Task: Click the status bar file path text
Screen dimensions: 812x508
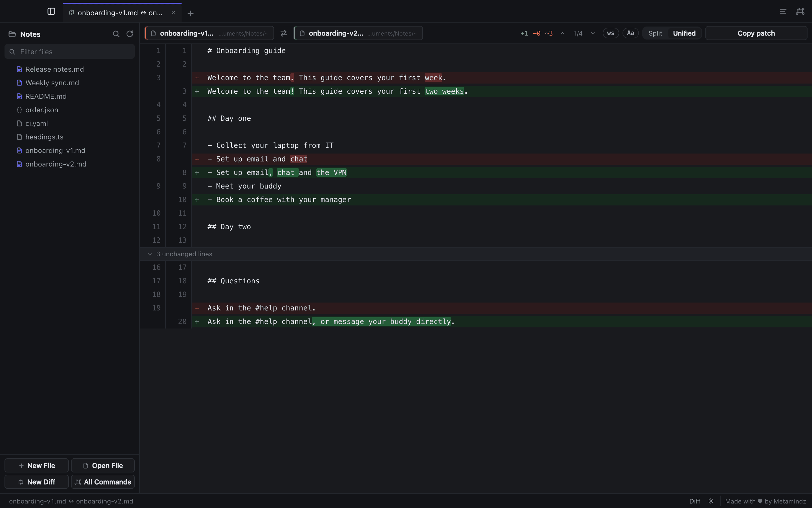Action: pyautogui.click(x=71, y=501)
